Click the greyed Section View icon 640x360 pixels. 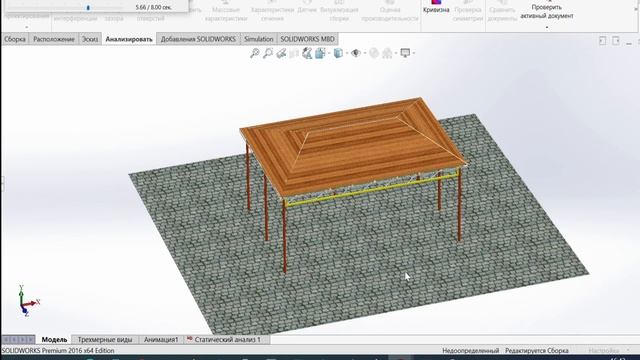pos(294,53)
